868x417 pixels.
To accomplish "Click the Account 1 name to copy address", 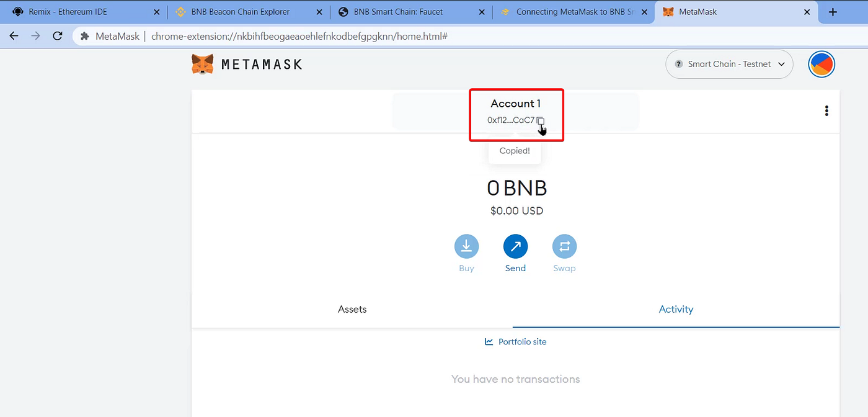I will coord(515,103).
